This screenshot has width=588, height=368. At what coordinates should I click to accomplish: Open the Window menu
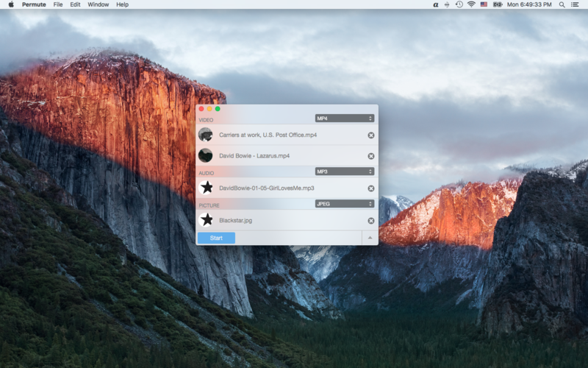point(98,4)
